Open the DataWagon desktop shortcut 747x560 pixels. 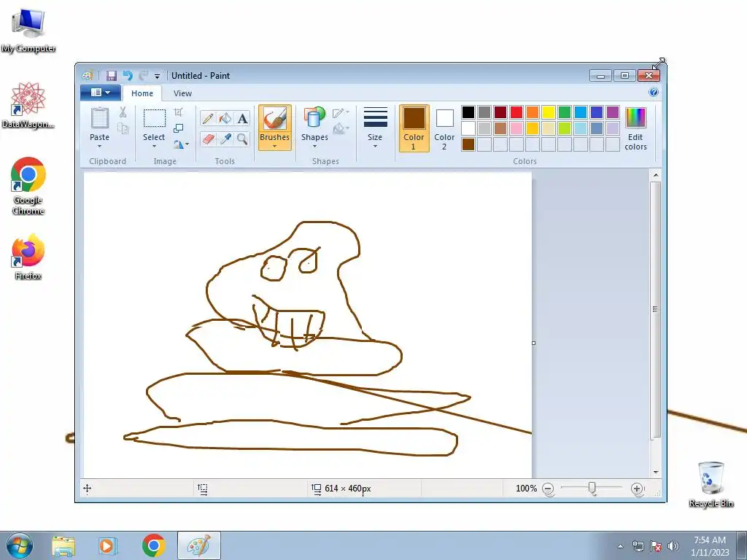point(28,105)
